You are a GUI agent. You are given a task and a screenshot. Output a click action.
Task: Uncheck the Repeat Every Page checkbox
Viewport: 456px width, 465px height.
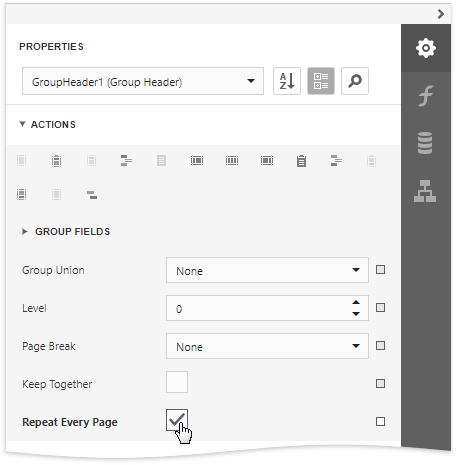(x=177, y=420)
